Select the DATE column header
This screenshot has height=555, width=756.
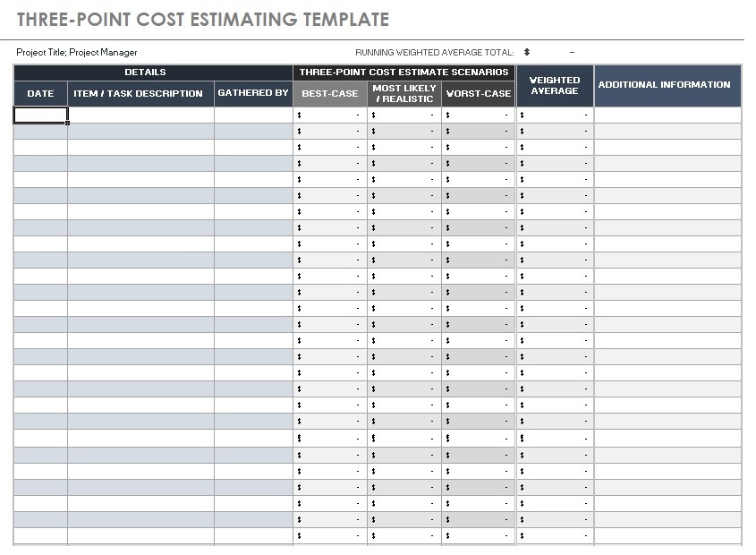click(x=39, y=93)
